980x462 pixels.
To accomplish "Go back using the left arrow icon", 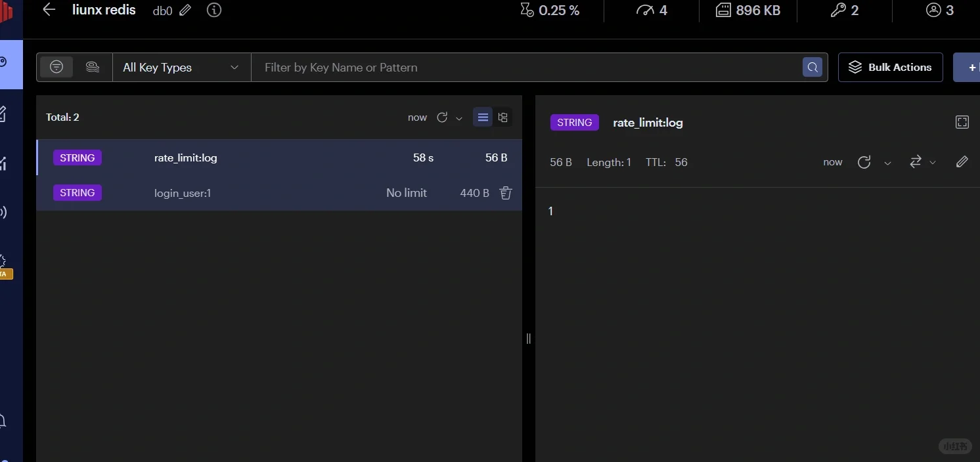I will click(49, 10).
